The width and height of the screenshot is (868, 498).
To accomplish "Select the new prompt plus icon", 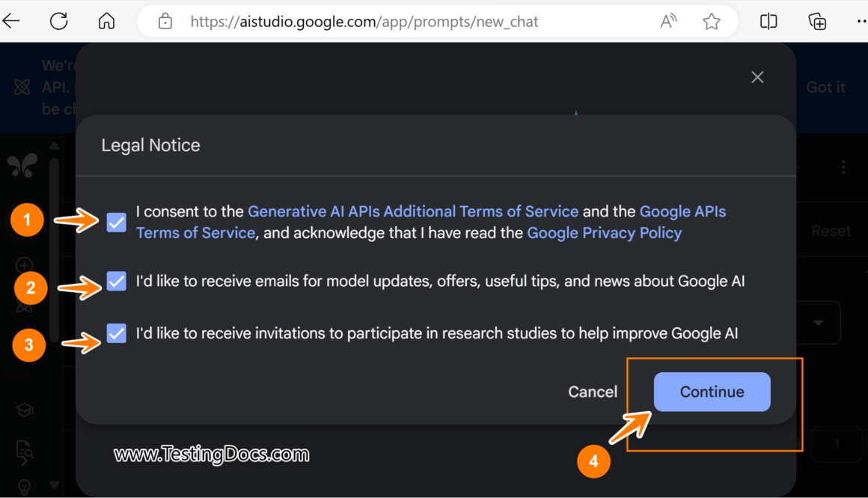I will pos(23,265).
